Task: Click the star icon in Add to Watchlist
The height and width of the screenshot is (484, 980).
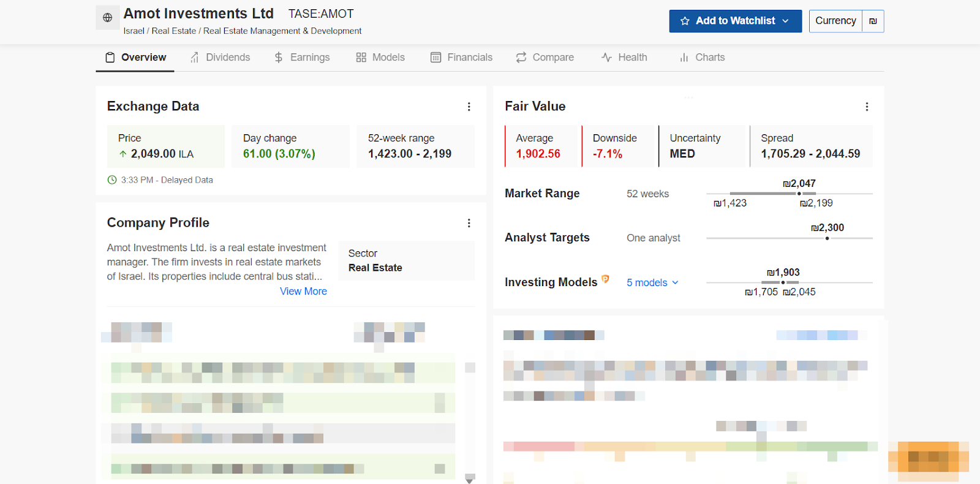Action: pos(685,21)
